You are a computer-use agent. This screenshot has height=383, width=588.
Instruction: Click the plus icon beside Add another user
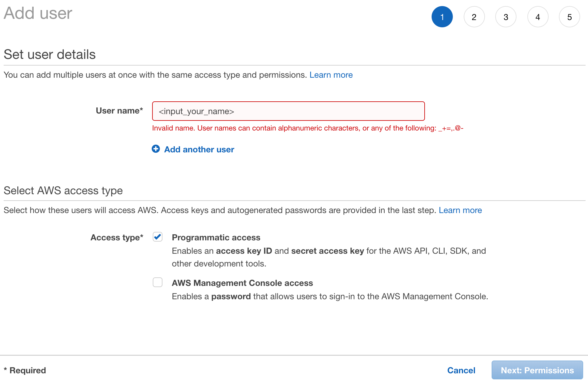pos(156,149)
